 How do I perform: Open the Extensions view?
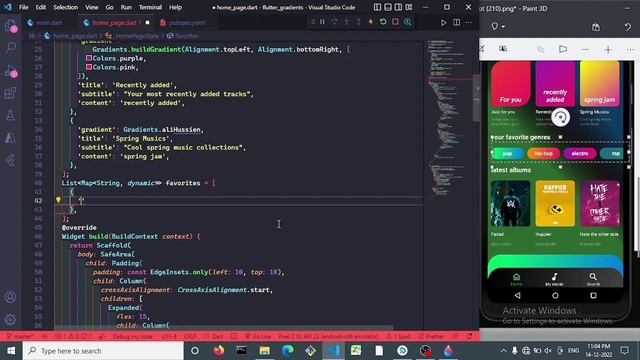click(x=10, y=93)
